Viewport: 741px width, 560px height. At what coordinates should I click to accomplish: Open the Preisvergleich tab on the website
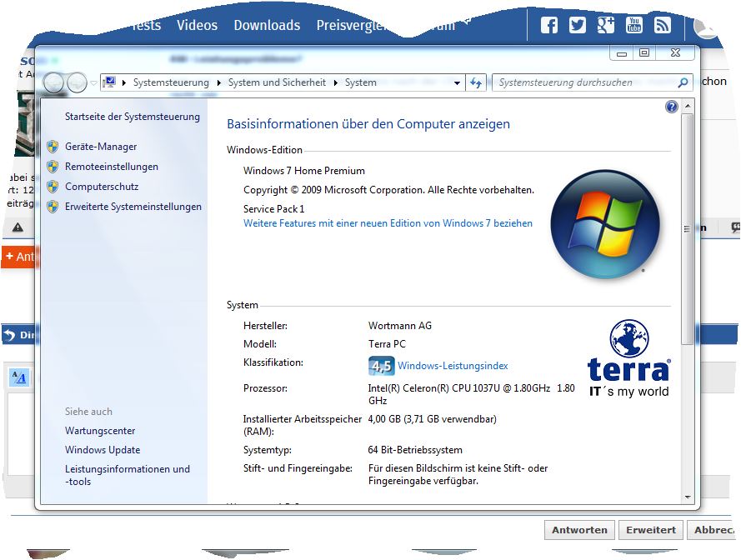coord(352,25)
